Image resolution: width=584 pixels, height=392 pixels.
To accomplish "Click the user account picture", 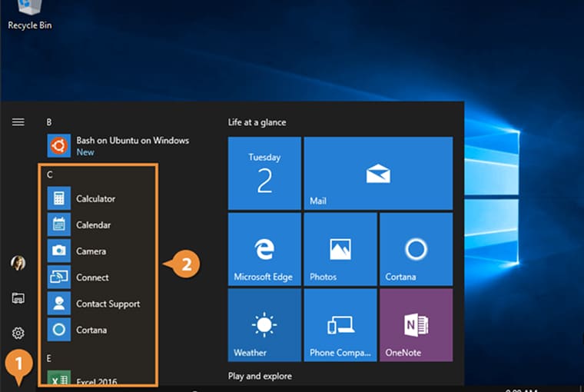I will 18,264.
